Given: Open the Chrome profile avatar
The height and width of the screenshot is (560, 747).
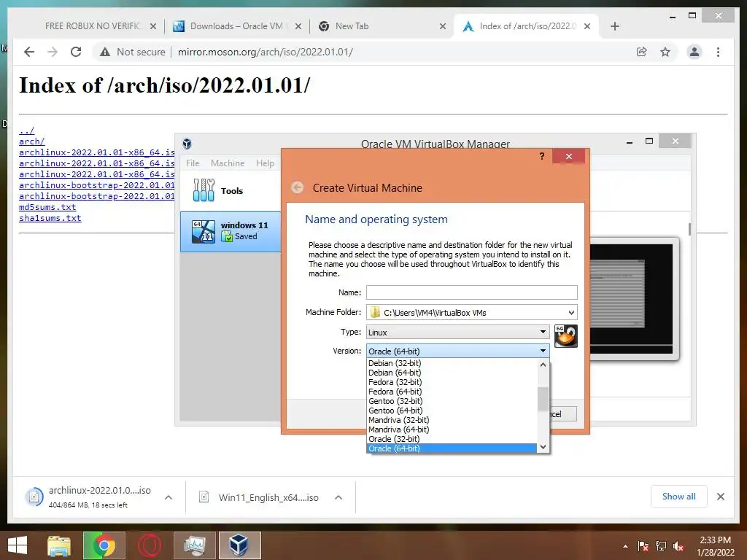Looking at the screenshot, I should click(694, 52).
